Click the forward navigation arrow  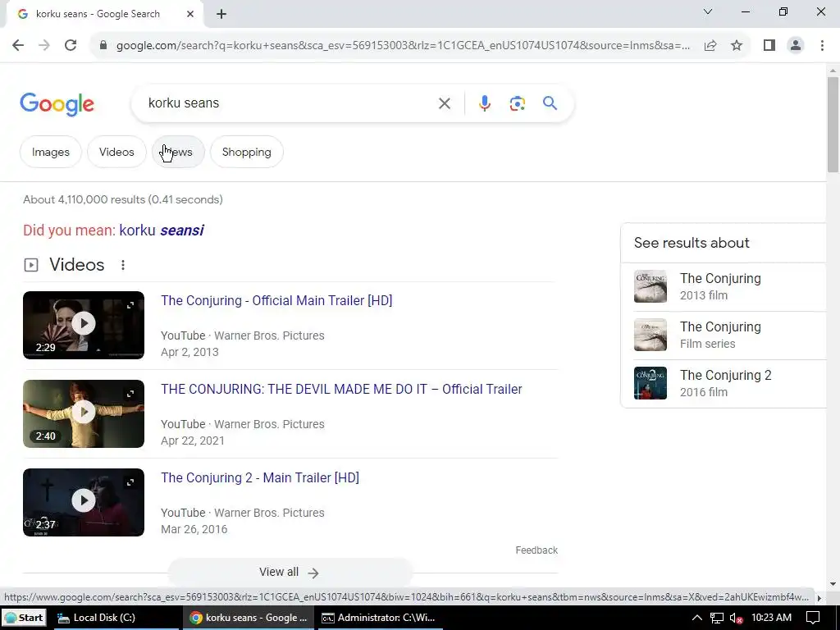44,45
